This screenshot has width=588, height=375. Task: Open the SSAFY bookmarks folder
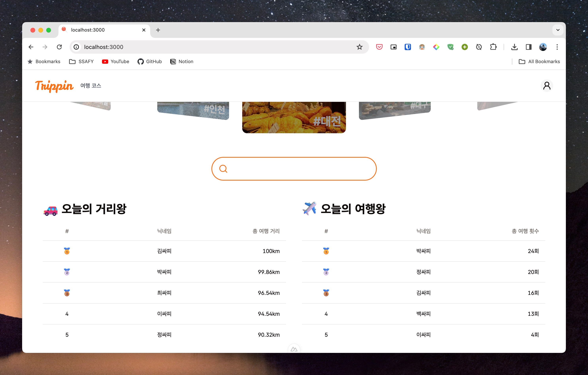[x=81, y=62]
